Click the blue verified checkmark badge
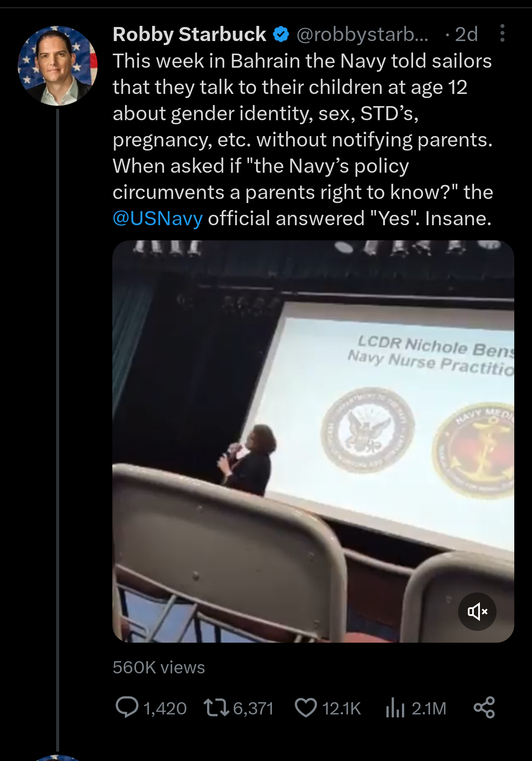The width and height of the screenshot is (532, 761). click(281, 34)
